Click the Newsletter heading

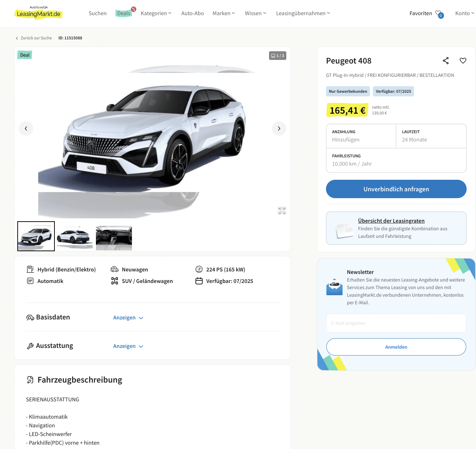360,272
